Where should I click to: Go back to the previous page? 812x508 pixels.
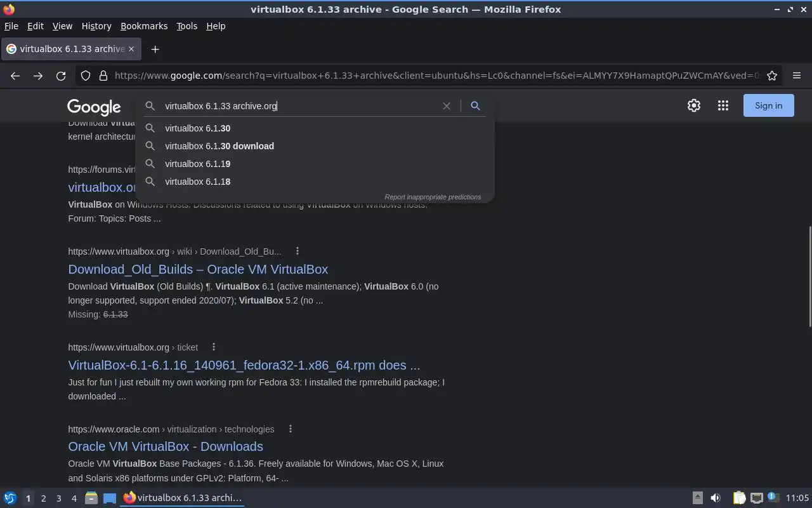(15, 76)
